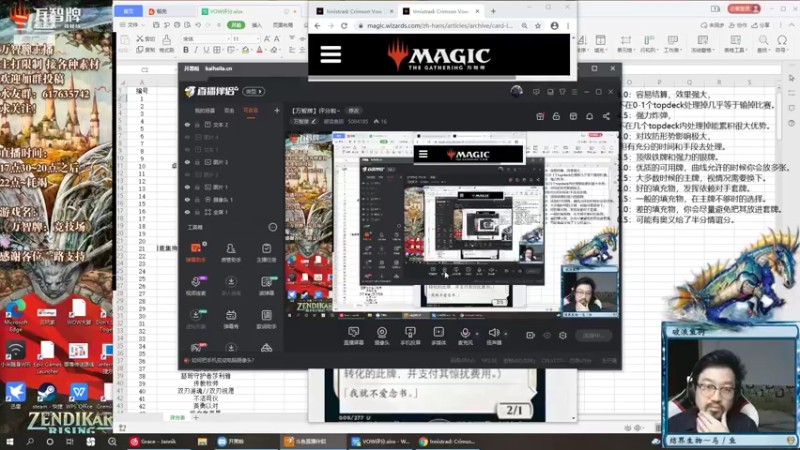
Task: Click the microphone icon in streaming toolbar
Action: click(x=465, y=333)
